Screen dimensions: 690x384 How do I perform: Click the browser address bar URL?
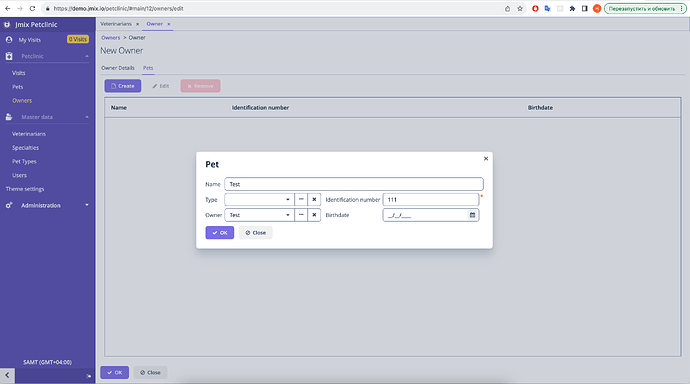coord(119,8)
